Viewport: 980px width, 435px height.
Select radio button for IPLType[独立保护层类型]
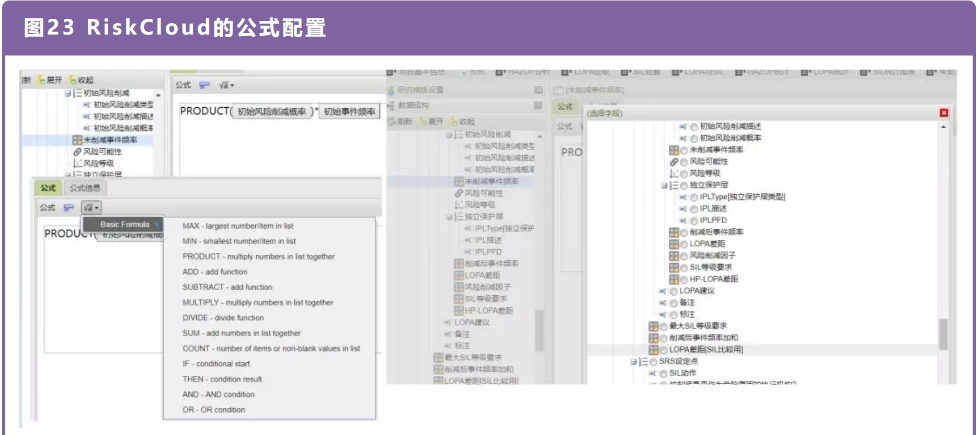click(694, 197)
